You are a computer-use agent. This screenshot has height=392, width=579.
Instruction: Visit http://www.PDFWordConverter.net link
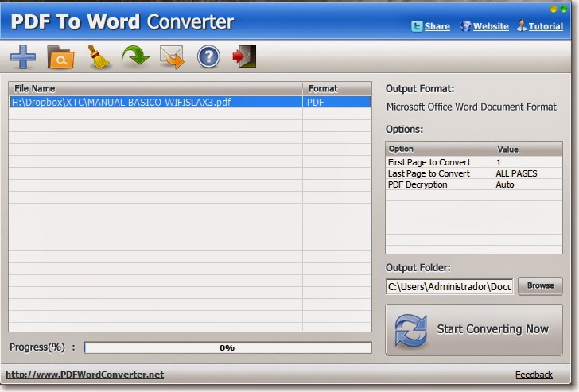[x=84, y=375]
